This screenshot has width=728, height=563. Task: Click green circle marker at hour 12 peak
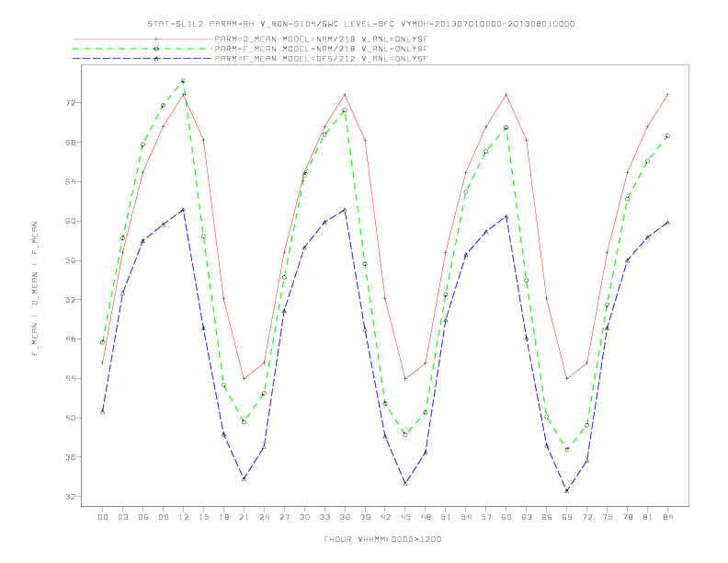184,81
